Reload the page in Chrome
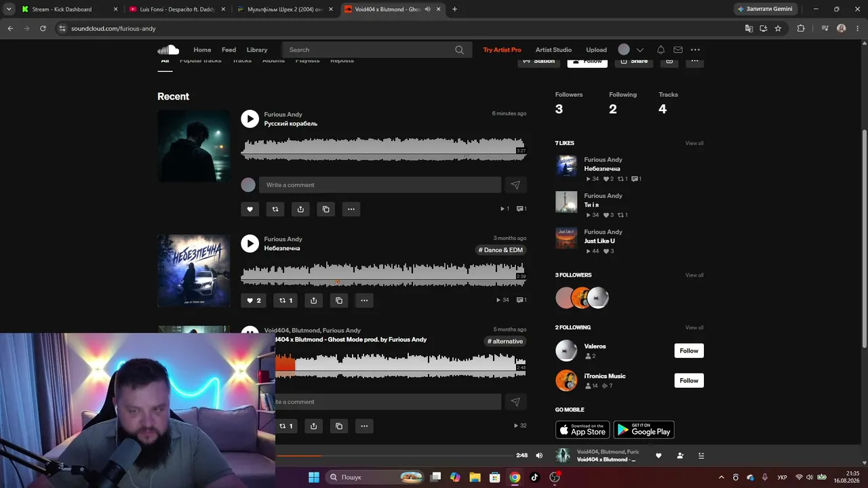The height and width of the screenshot is (488, 868). (43, 28)
